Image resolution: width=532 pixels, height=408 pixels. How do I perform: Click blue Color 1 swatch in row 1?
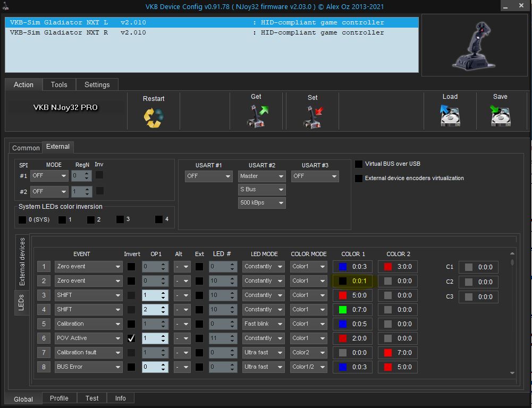[x=343, y=267]
